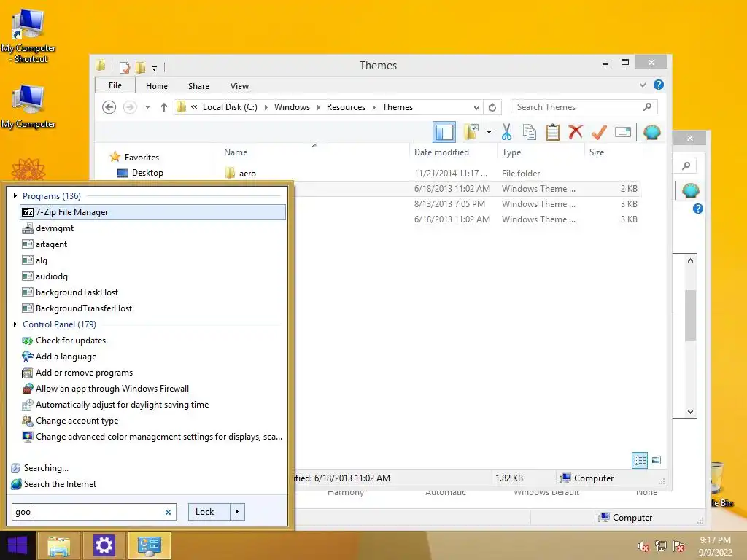Image resolution: width=747 pixels, height=560 pixels.
Task: Select Favorites in the navigation pane
Action: pos(142,157)
